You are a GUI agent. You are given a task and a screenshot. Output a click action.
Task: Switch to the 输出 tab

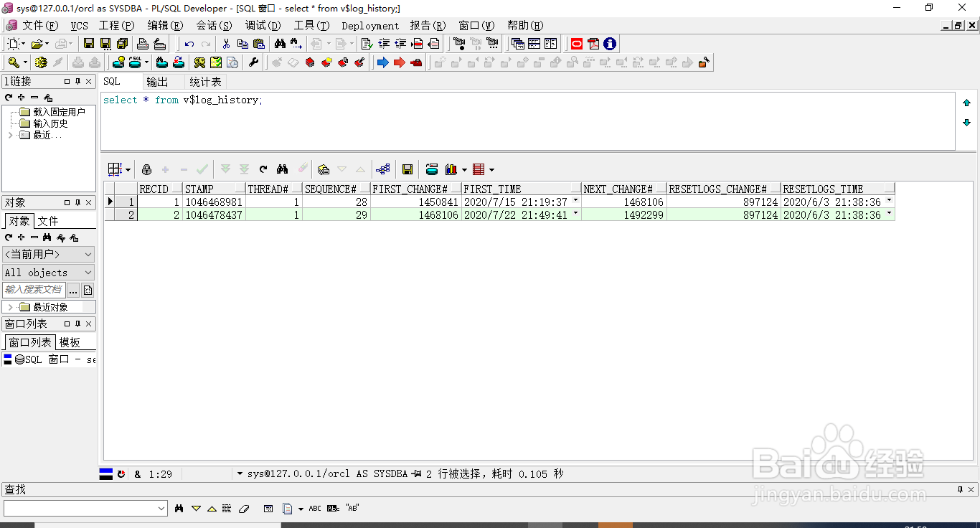157,82
